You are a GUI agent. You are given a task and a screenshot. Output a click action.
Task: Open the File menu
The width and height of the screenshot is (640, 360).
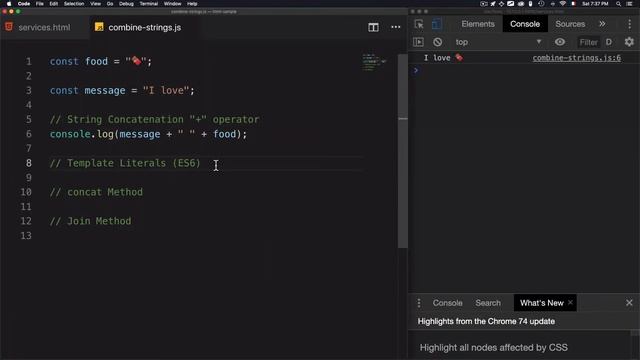coord(40,4)
